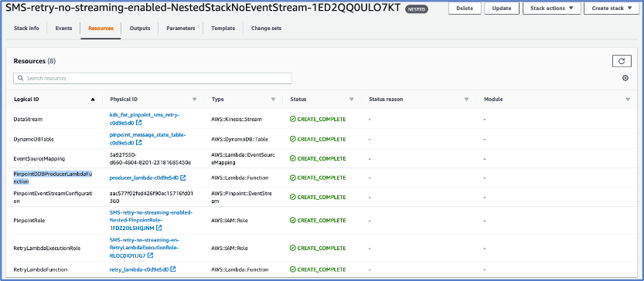Open the Parameters tab
The image size is (644, 281).
click(x=181, y=29)
